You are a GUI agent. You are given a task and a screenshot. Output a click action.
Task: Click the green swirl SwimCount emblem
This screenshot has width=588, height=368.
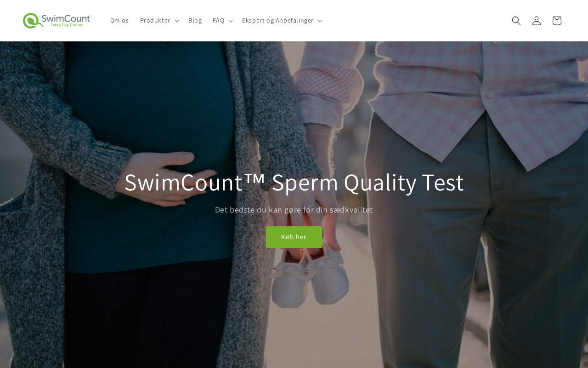click(x=31, y=21)
